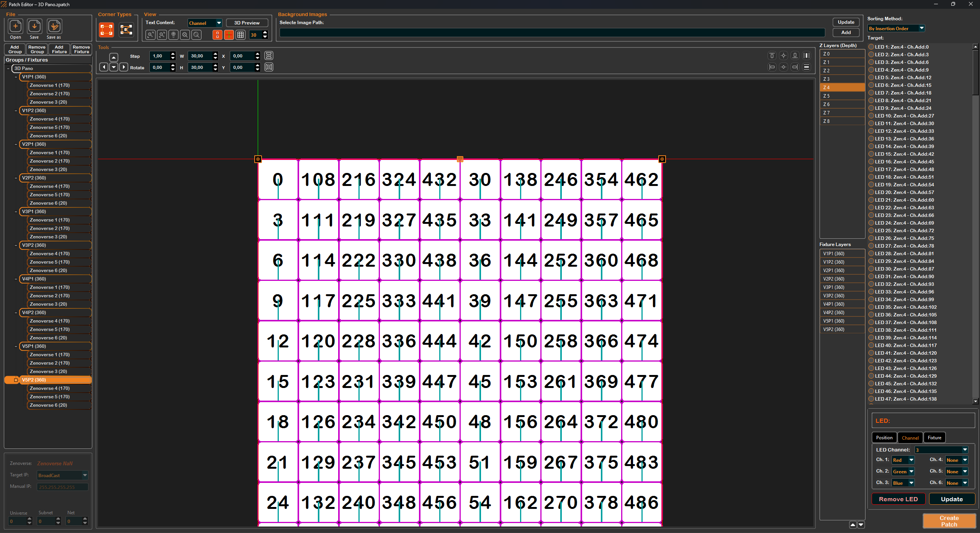This screenshot has height=533, width=980.
Task: Switch to the Position tab in LED panel
Action: click(x=884, y=437)
